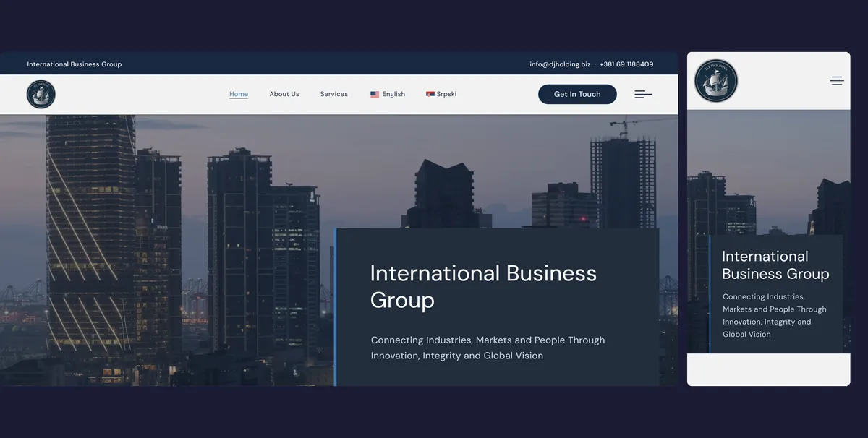The height and width of the screenshot is (438, 868).
Task: Click the mobile preview heading "International Business Group"
Action: [x=775, y=265]
